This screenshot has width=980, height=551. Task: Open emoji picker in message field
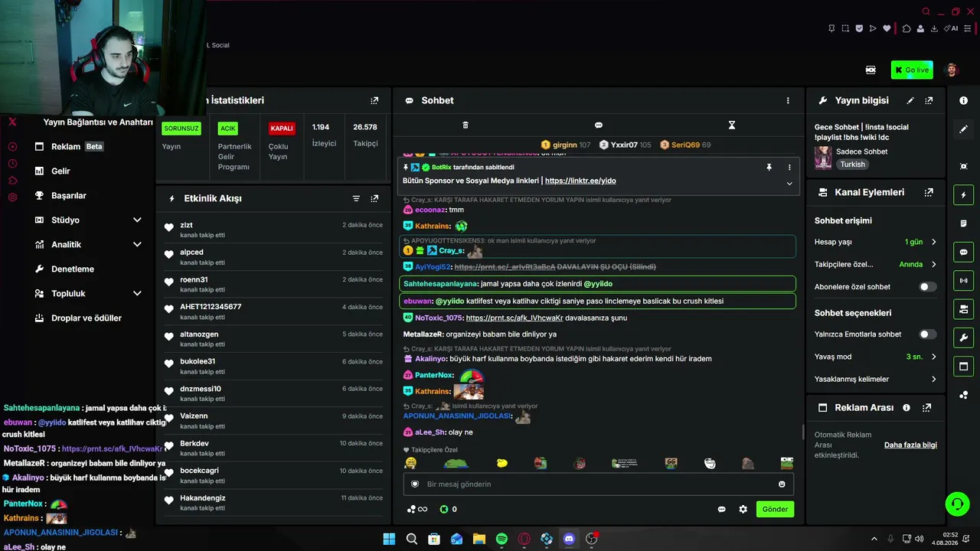(x=782, y=484)
